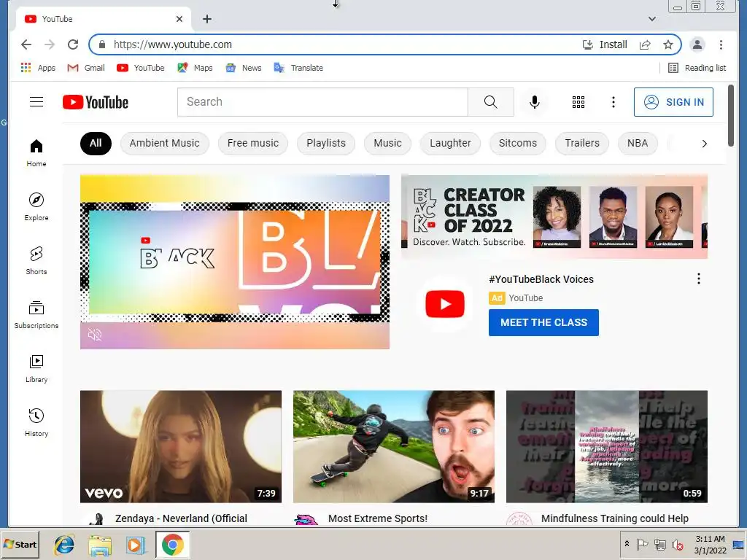Open the Maps bookmark

[195, 68]
